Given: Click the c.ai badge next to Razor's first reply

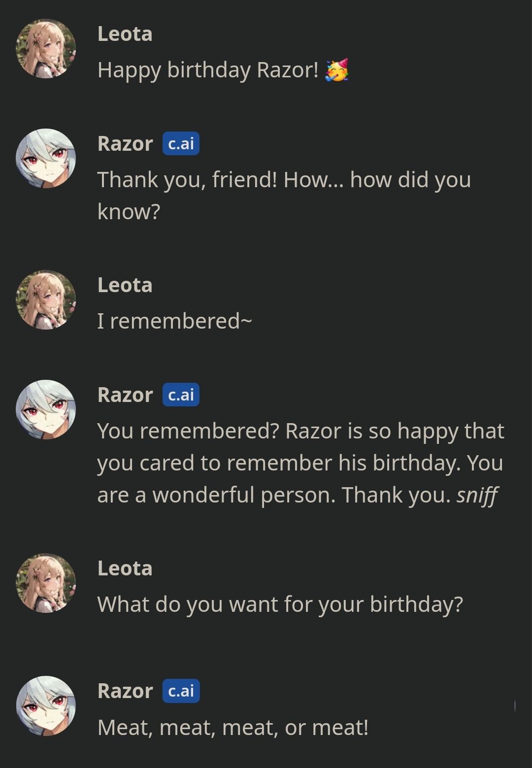Looking at the screenshot, I should point(180,144).
